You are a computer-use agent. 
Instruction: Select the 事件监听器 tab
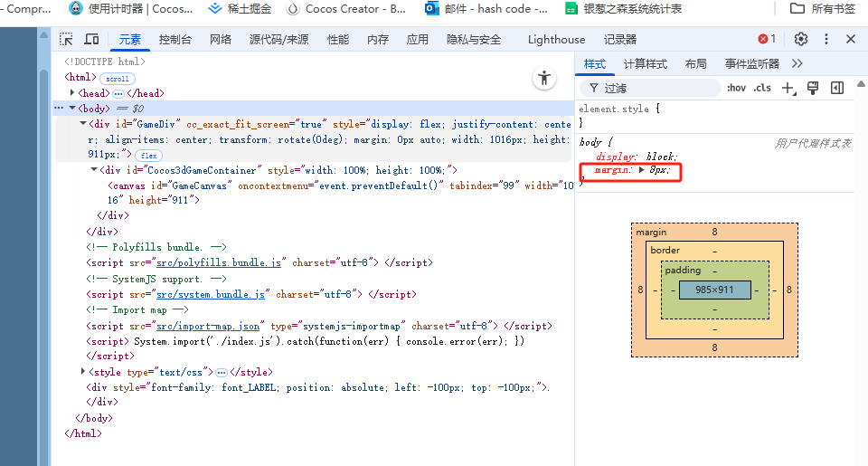(751, 63)
